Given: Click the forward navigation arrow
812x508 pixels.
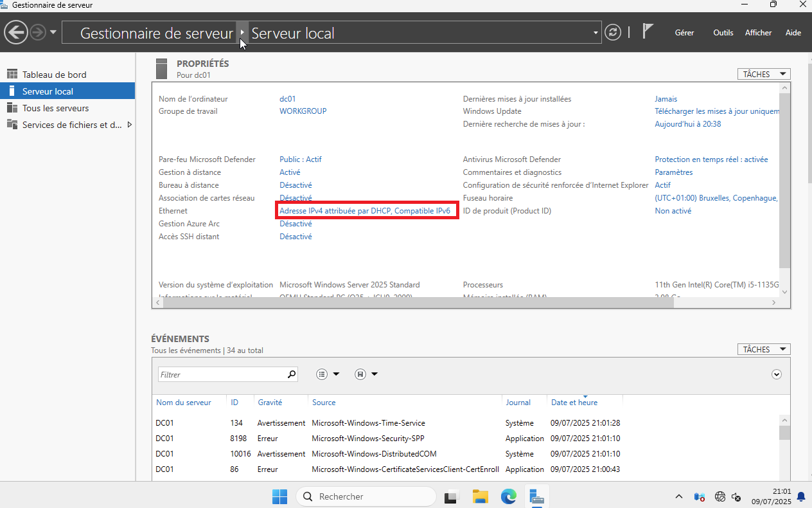Looking at the screenshot, I should [x=38, y=32].
